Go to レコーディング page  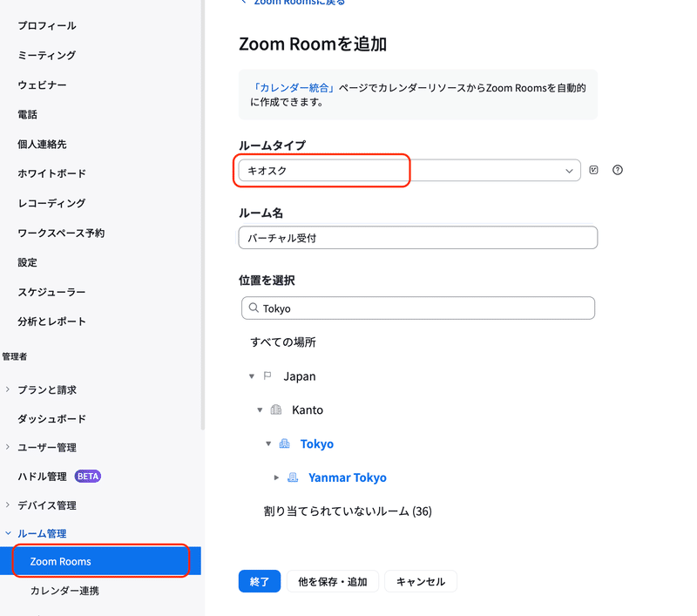pos(51,203)
